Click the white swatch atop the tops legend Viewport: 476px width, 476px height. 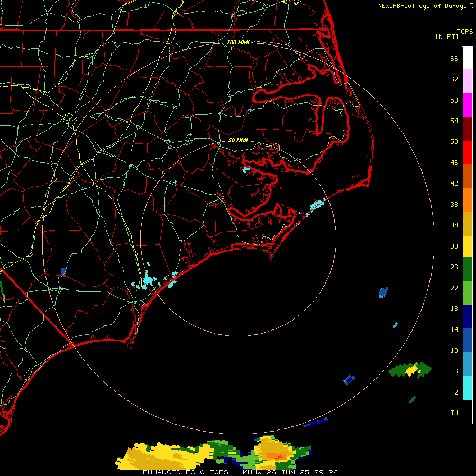tap(467, 58)
